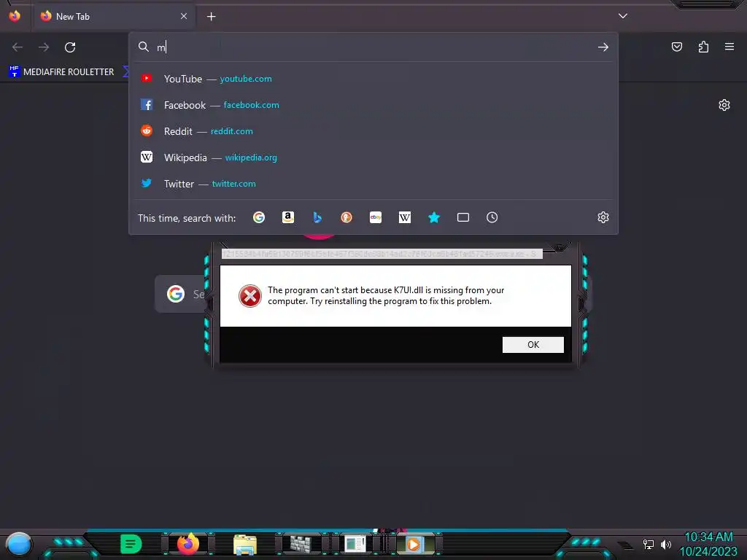This screenshot has width=747, height=560.
Task: Search this time with Bing
Action: click(317, 217)
